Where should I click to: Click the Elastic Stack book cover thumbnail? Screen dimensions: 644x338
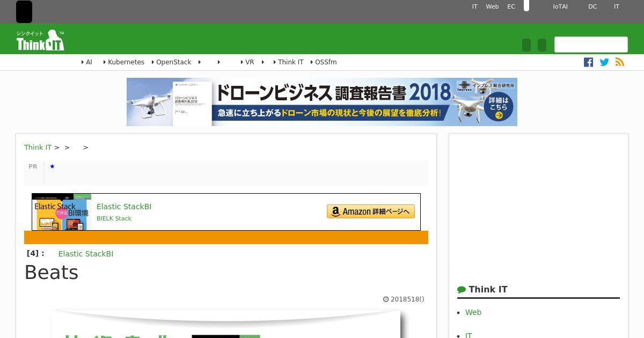click(x=61, y=212)
